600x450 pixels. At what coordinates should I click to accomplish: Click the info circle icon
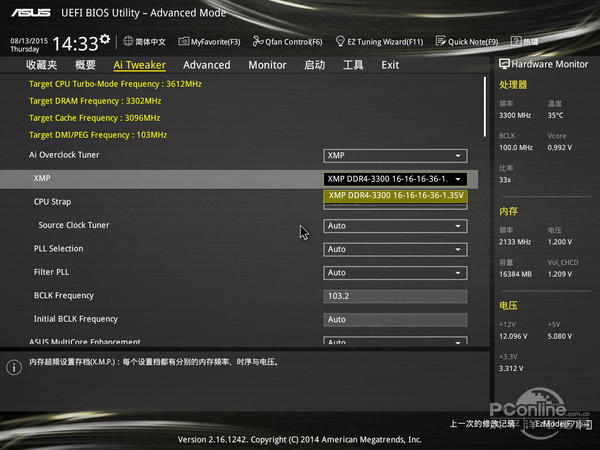(14, 367)
